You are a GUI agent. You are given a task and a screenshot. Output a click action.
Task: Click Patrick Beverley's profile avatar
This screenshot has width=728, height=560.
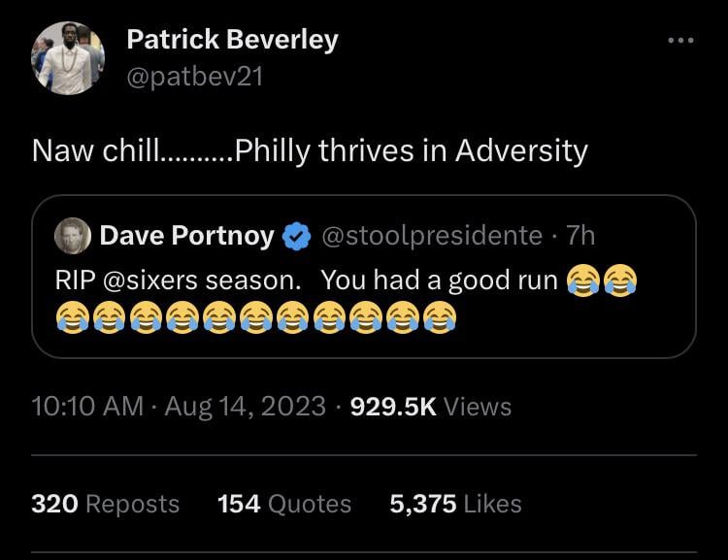pos(68,58)
